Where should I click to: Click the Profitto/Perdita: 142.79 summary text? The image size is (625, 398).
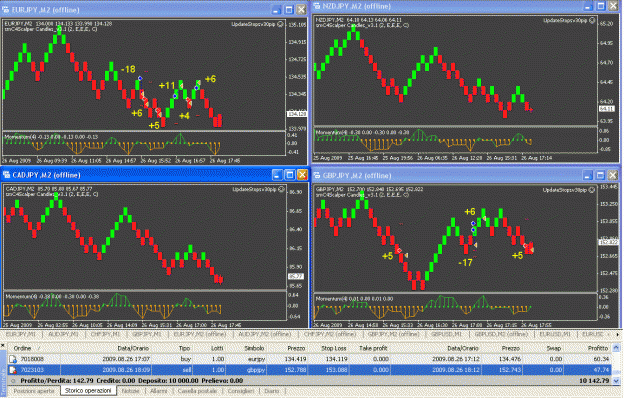(57, 381)
